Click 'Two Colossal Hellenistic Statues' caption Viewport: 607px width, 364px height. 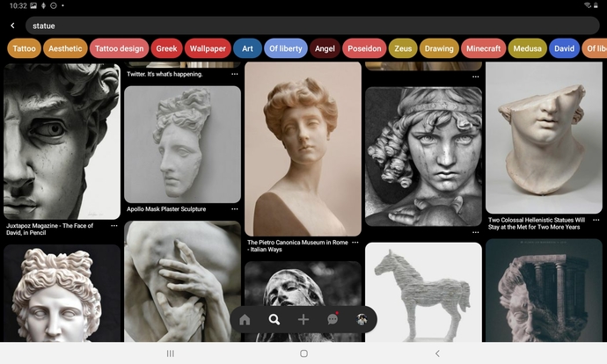(537, 223)
